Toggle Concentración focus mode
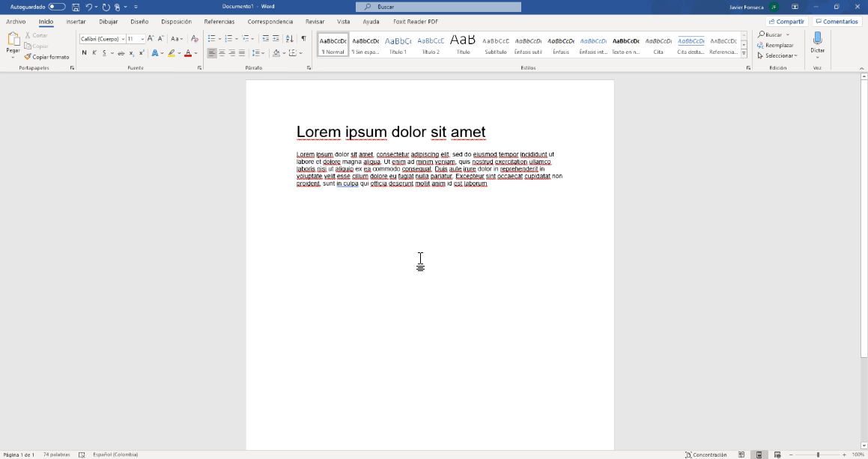 [x=706, y=455]
